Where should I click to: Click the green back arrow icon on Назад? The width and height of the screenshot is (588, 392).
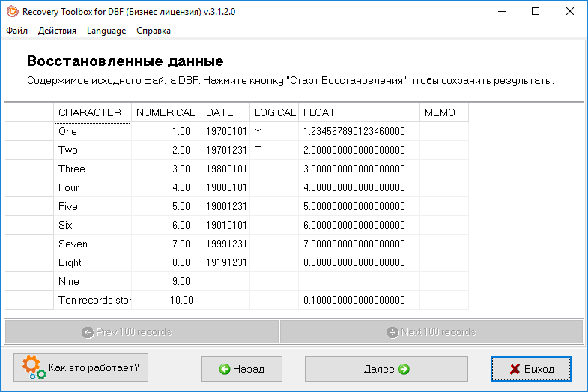click(x=225, y=369)
